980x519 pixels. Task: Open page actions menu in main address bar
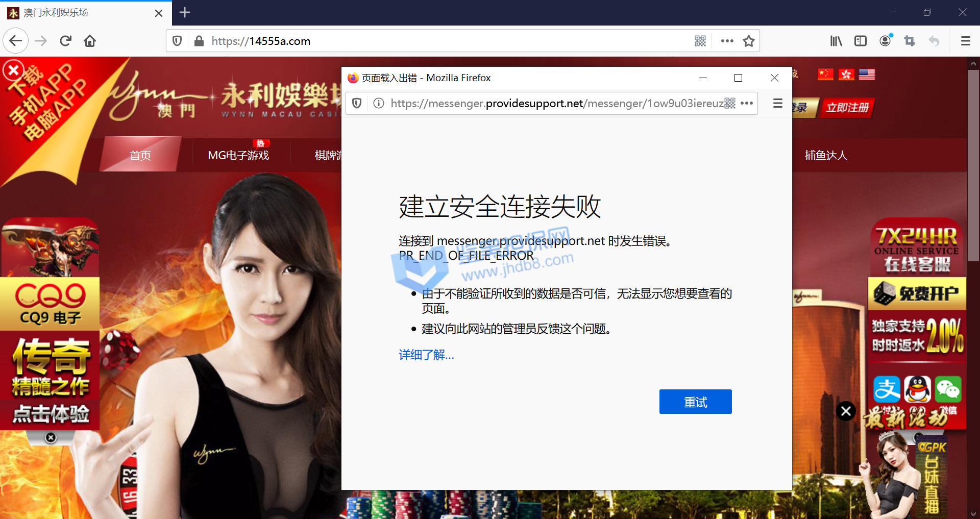click(x=727, y=41)
